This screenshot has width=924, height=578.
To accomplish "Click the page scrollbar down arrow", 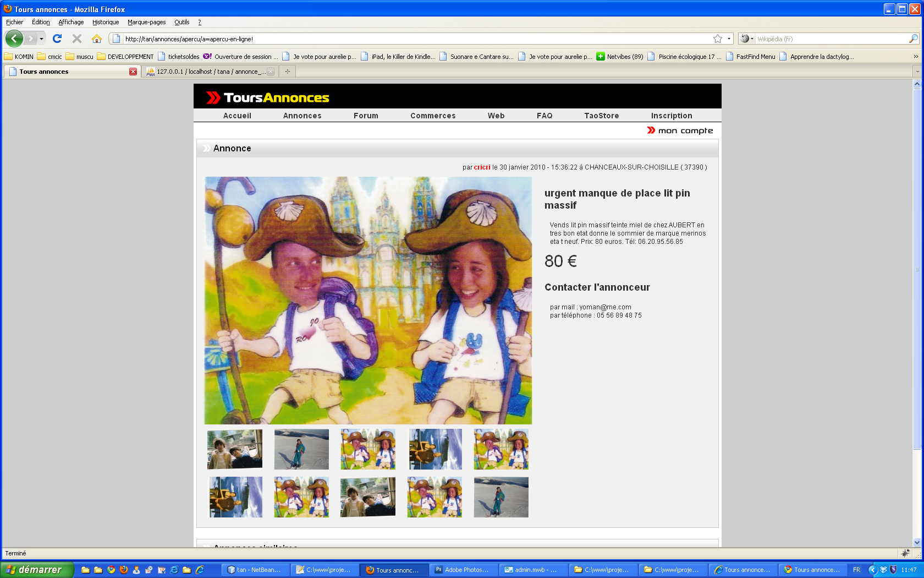I will click(917, 542).
